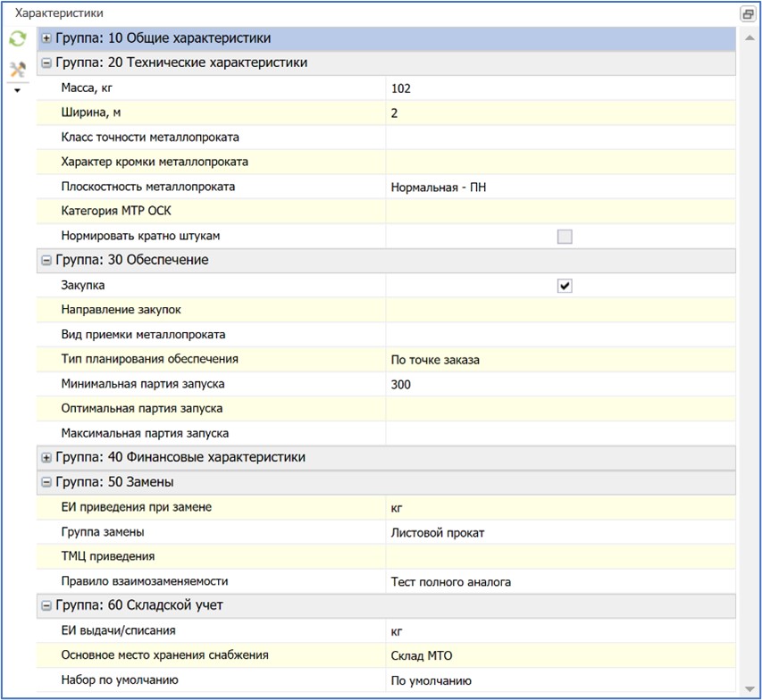Click the 'Масса, кг' value field 102

(x=561, y=88)
